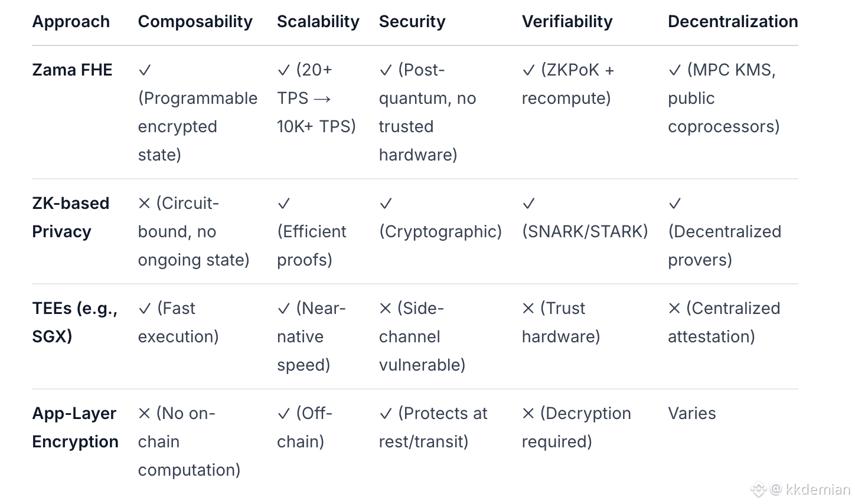
Task: Select the "Decentralization" column header
Action: tap(732, 22)
